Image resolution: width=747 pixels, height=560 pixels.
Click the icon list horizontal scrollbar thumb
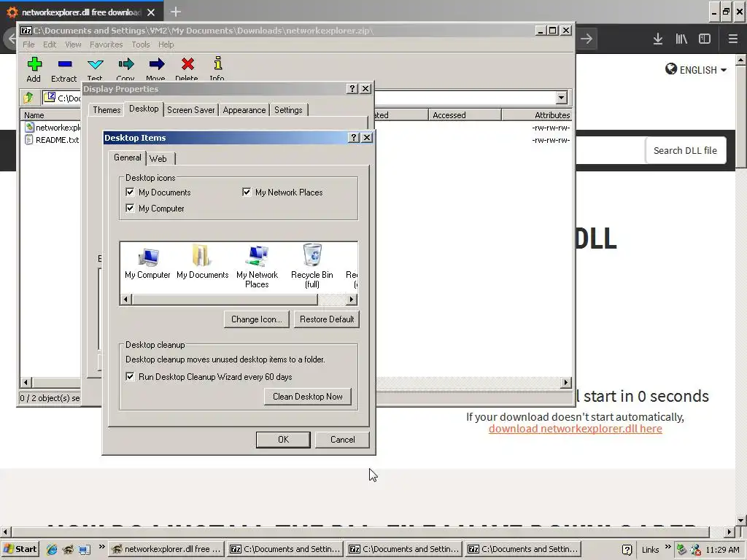click(225, 300)
